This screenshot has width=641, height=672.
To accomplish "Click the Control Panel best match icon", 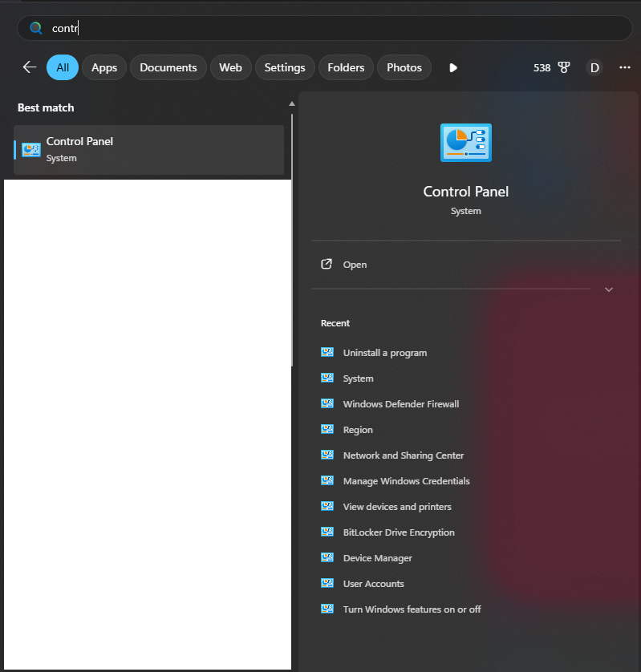I will [31, 149].
